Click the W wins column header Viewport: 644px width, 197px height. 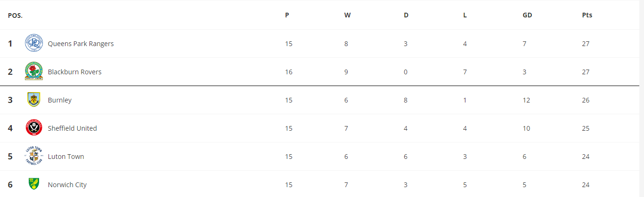coord(347,15)
